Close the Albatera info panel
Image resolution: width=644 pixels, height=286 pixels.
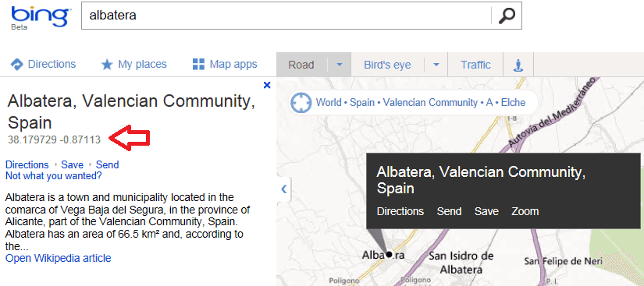(x=267, y=85)
